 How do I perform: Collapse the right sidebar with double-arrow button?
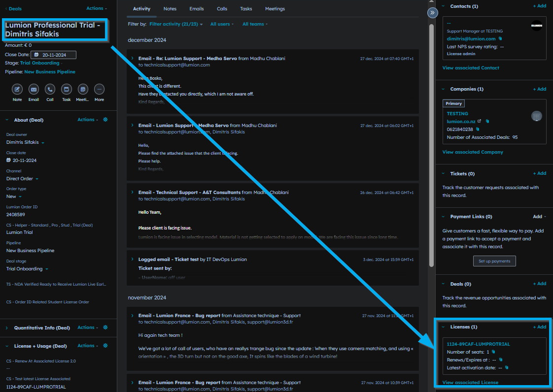432,13
